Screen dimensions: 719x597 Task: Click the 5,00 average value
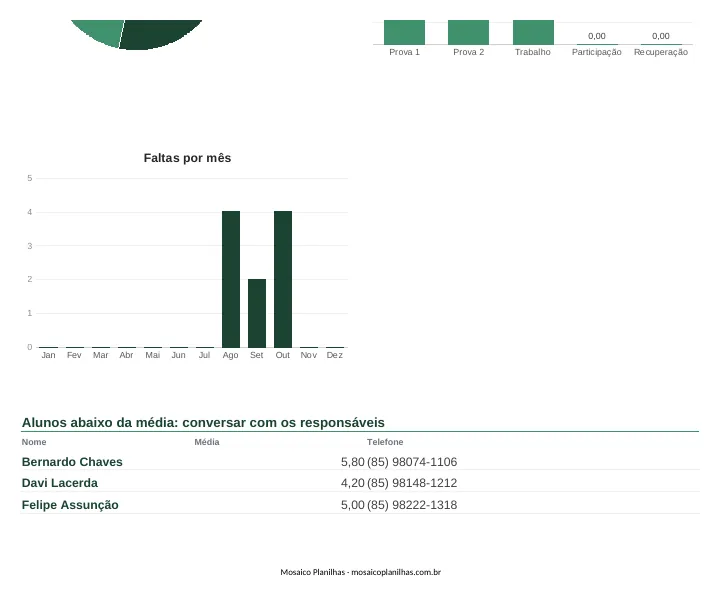click(x=353, y=505)
